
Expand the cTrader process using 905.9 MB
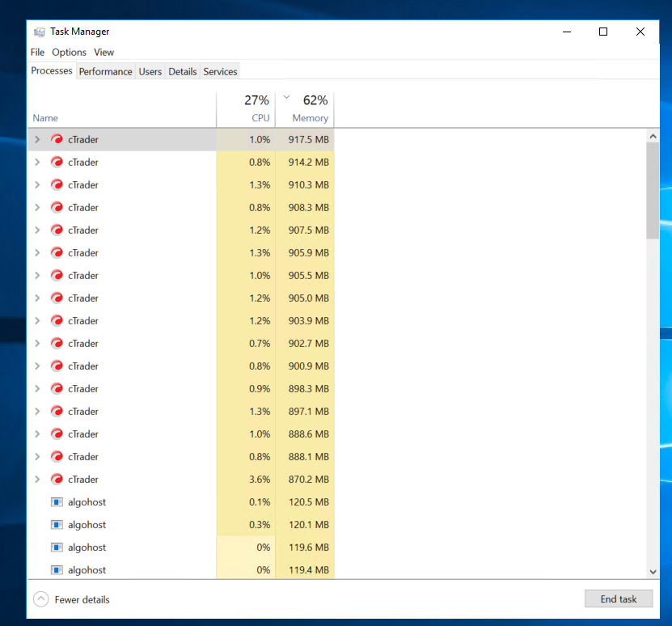pos(37,252)
